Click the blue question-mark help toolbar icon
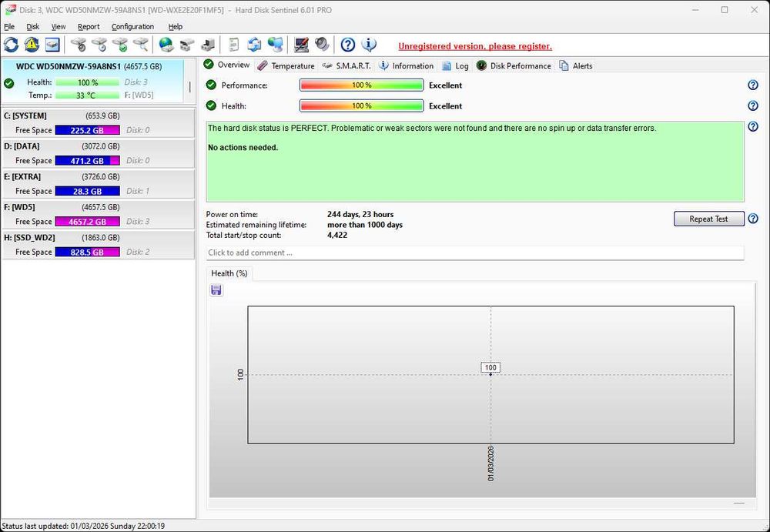The height and width of the screenshot is (532, 770). click(348, 45)
